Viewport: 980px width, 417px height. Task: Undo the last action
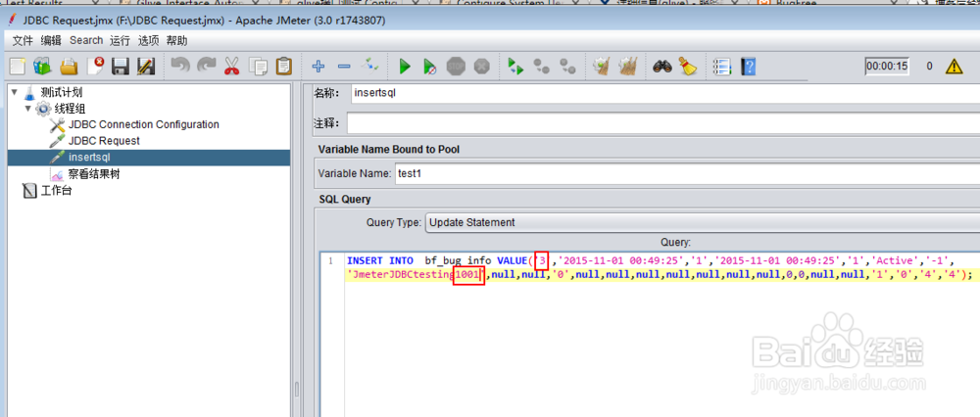point(180,66)
